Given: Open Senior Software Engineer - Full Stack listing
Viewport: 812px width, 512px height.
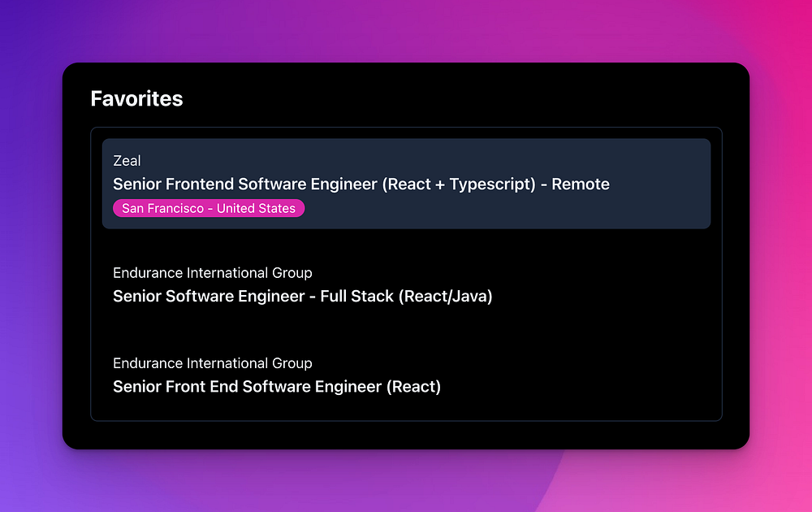Looking at the screenshot, I should (x=302, y=296).
